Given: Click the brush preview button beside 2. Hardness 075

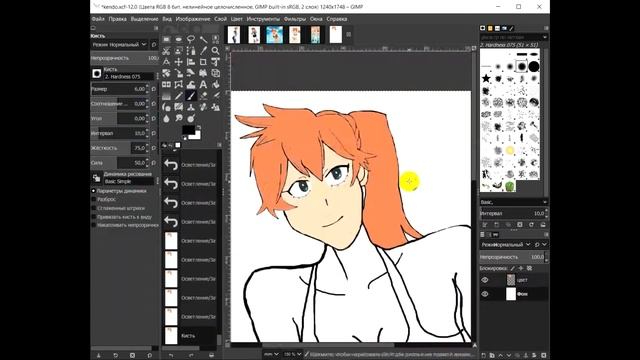Looking at the screenshot, I should tap(97, 73).
